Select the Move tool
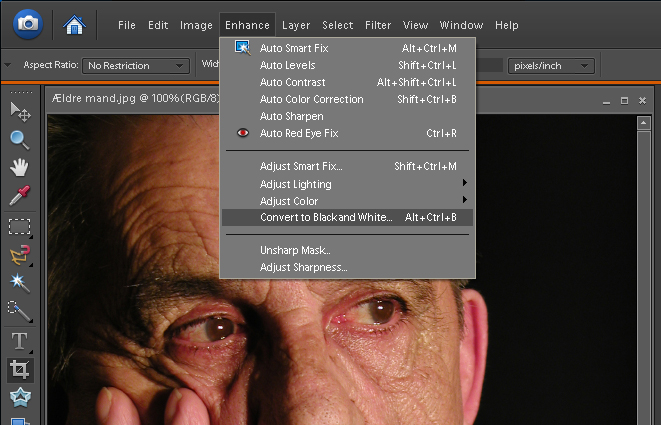 [x=19, y=111]
